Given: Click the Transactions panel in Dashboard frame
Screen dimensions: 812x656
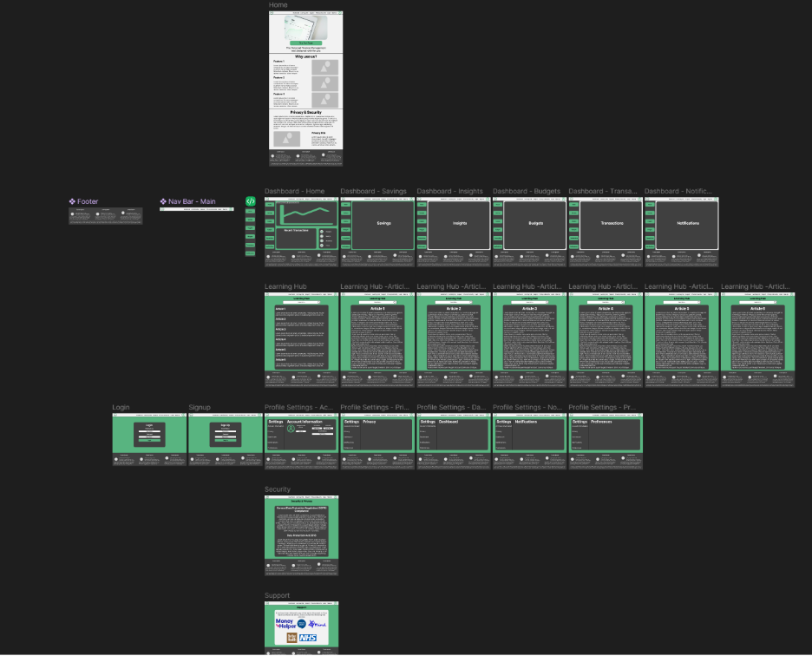Looking at the screenshot, I should [x=612, y=225].
